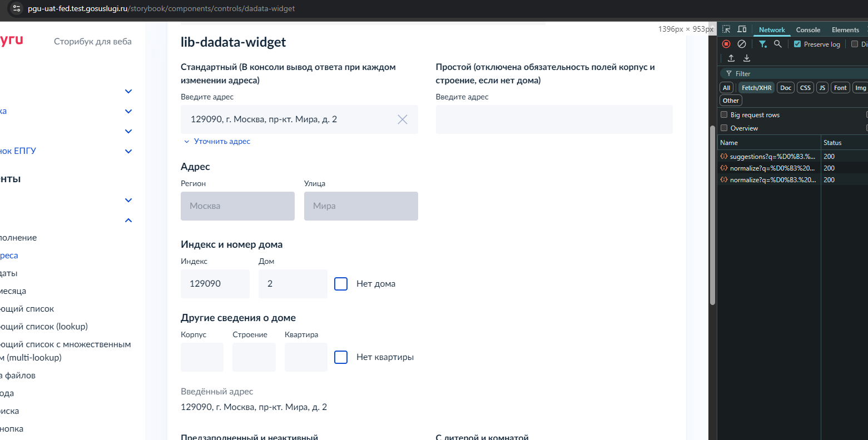Switch to the Console tab
This screenshot has height=440, width=868.
point(808,30)
